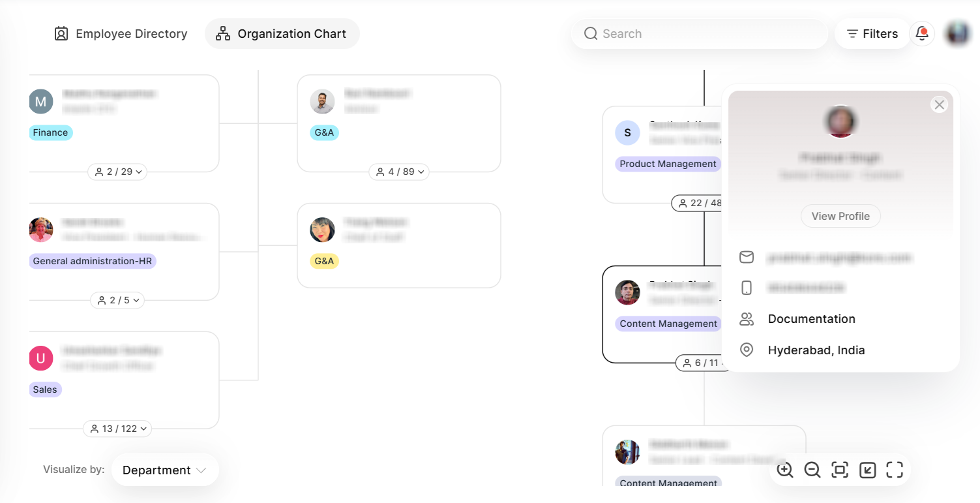980x503 pixels.
Task: Expand the General administration-HR 2 / 5 reports
Action: [117, 301]
